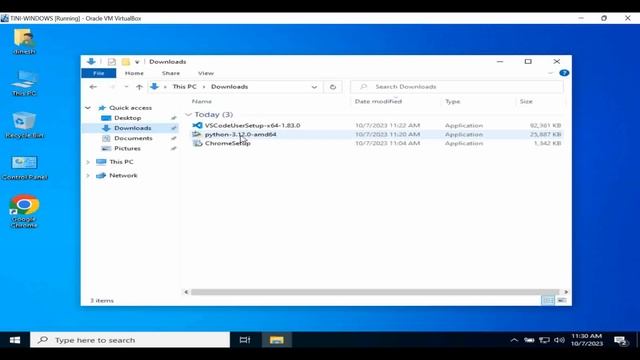Expand the Network tree node
The width and height of the screenshot is (640, 360).
point(88,176)
